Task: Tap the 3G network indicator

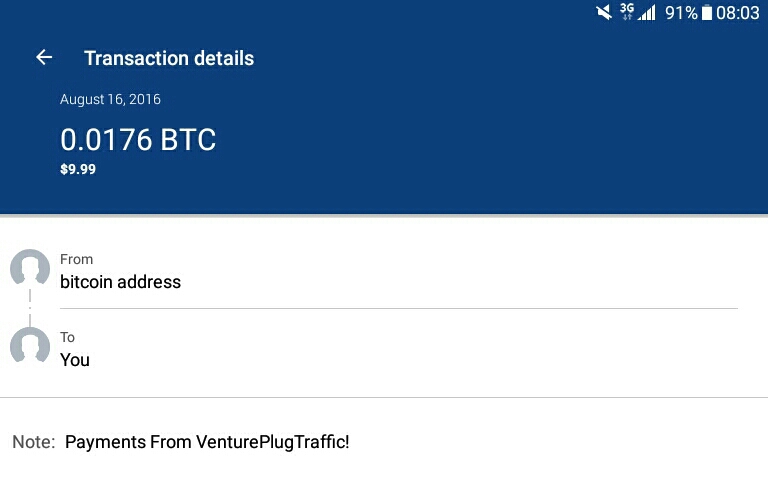Action: (627, 12)
